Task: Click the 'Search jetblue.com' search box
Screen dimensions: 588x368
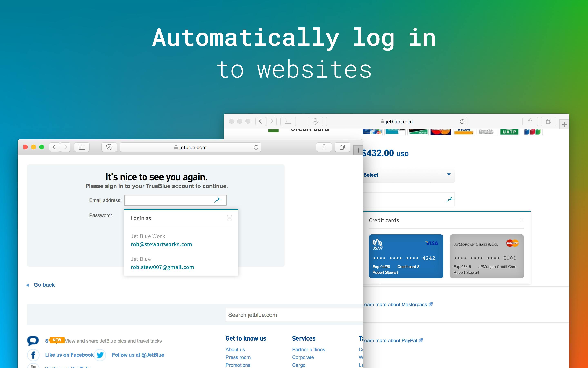Action: (x=294, y=315)
